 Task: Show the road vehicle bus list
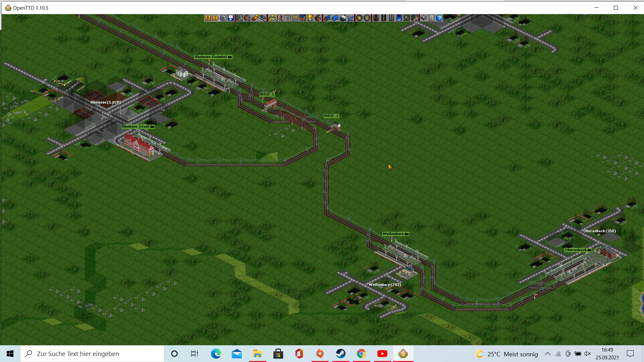tap(335, 18)
